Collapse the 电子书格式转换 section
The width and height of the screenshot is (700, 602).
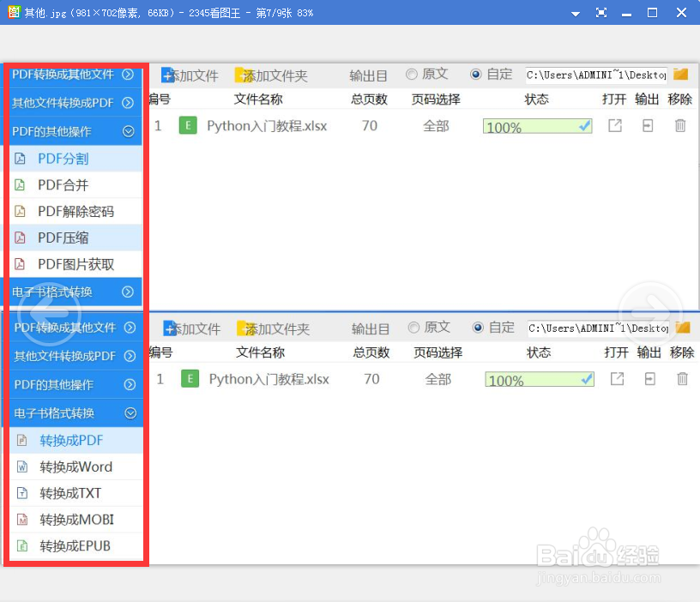pos(130,412)
